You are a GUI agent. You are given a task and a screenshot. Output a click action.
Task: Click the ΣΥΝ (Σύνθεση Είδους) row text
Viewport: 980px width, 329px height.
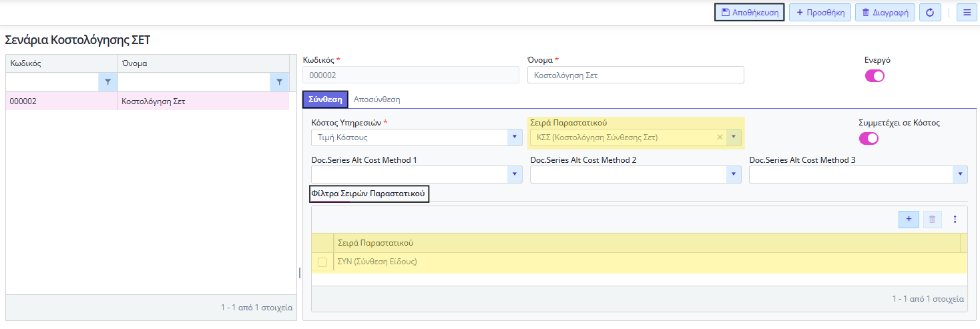point(377,262)
